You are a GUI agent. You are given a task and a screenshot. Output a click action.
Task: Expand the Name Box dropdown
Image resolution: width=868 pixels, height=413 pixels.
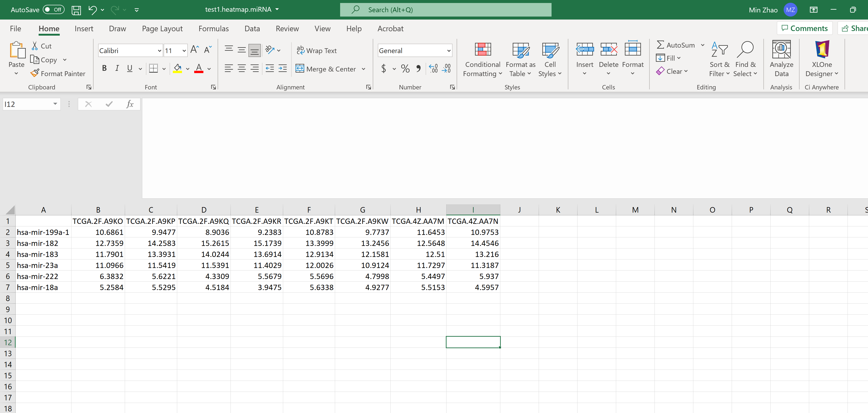pyautogui.click(x=55, y=104)
